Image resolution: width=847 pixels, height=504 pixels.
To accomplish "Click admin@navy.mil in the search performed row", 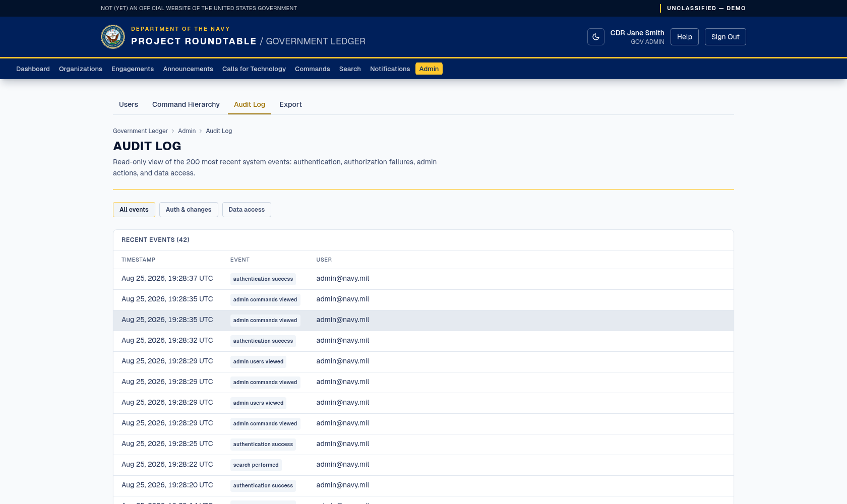I will (x=343, y=464).
